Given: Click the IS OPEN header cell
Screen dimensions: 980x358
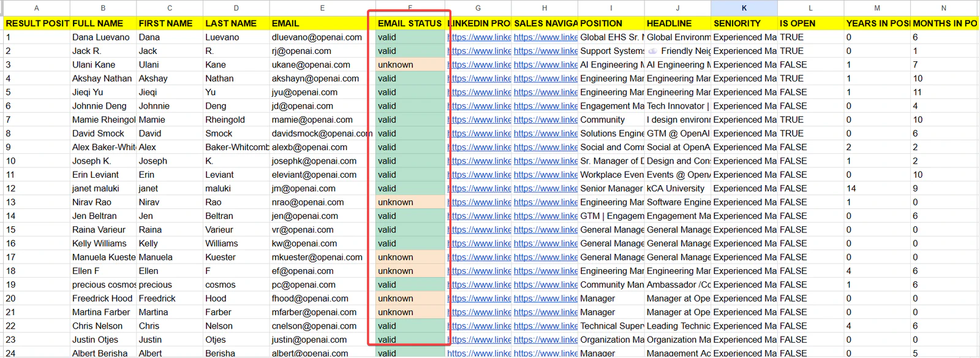Looking at the screenshot, I should (x=810, y=23).
